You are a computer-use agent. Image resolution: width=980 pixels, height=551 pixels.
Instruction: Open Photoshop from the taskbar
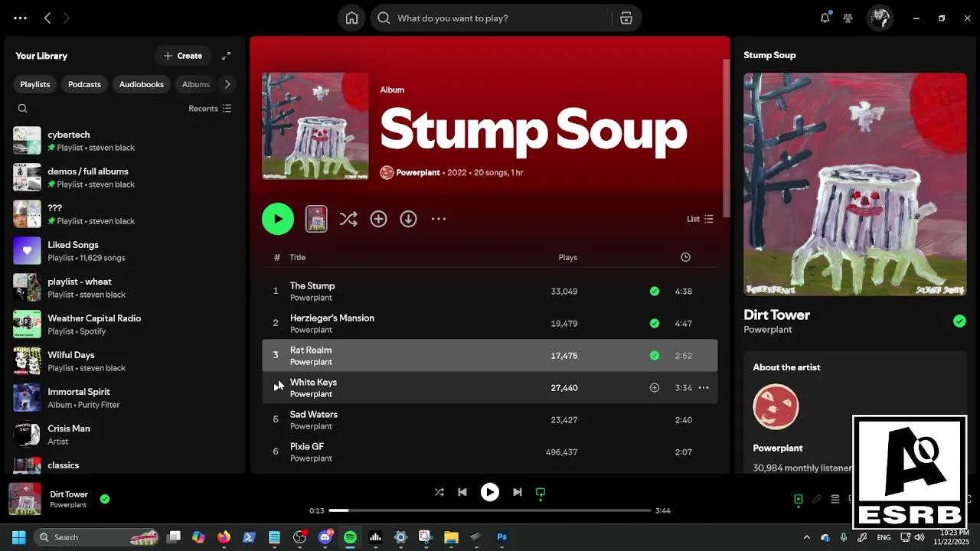[501, 537]
